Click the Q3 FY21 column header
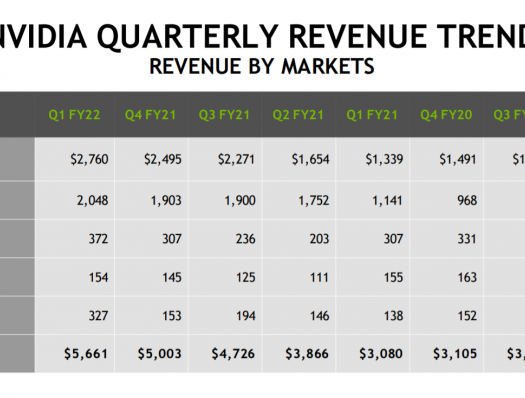The height and width of the screenshot is (398, 525). pyautogui.click(x=224, y=115)
